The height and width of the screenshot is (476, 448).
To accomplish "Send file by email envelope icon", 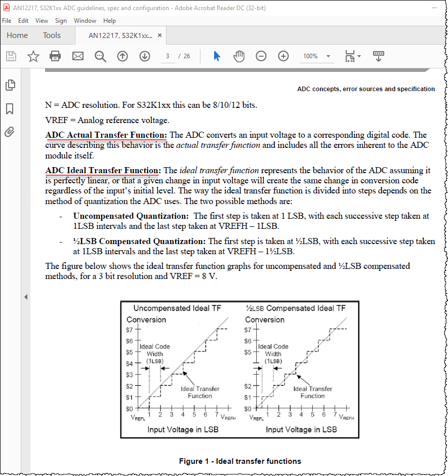I will pyautogui.click(x=77, y=56).
